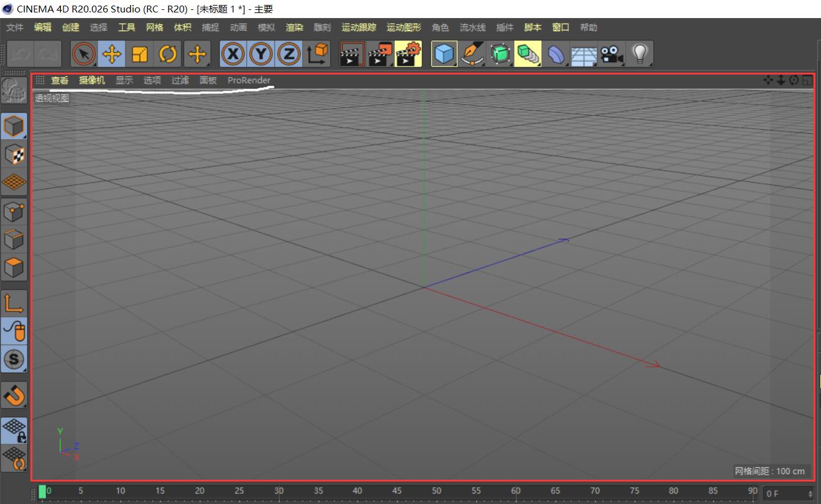Screen dimensions: 821x504
Task: Click green timeline playhead at frame 0
Action: point(42,492)
